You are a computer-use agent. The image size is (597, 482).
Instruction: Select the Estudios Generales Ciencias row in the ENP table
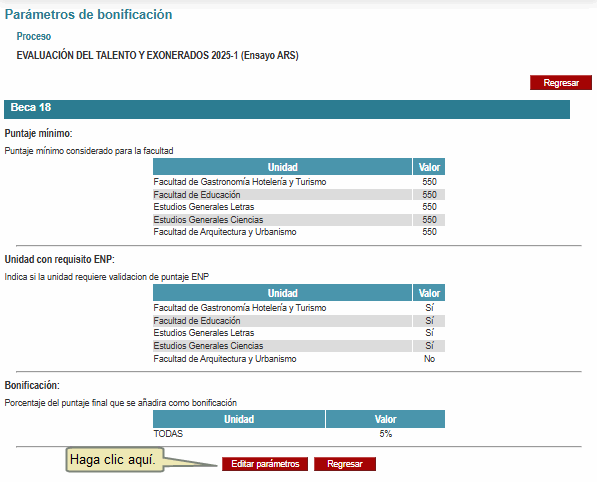click(x=299, y=346)
